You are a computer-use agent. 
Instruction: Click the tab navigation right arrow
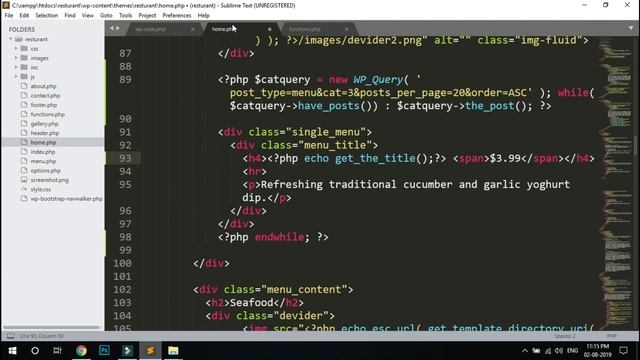click(x=118, y=29)
